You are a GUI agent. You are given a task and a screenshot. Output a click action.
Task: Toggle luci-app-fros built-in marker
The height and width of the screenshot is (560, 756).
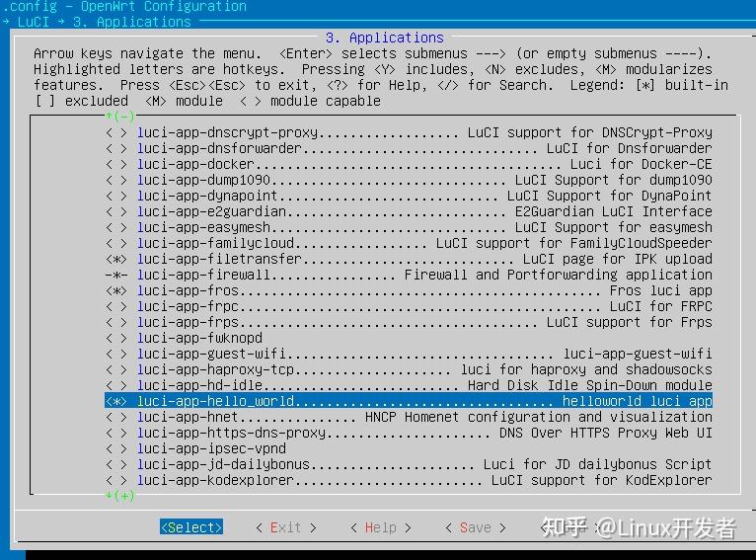[x=116, y=290]
